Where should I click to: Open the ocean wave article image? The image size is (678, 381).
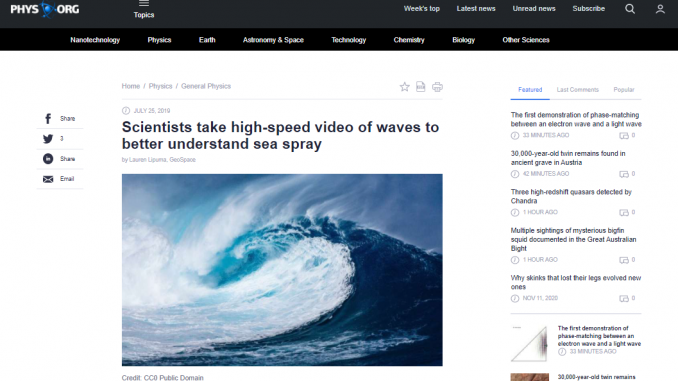pos(282,270)
